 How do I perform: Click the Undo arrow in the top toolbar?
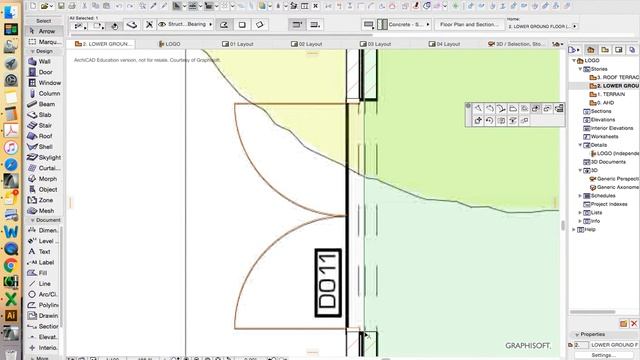pyautogui.click(x=119, y=6)
